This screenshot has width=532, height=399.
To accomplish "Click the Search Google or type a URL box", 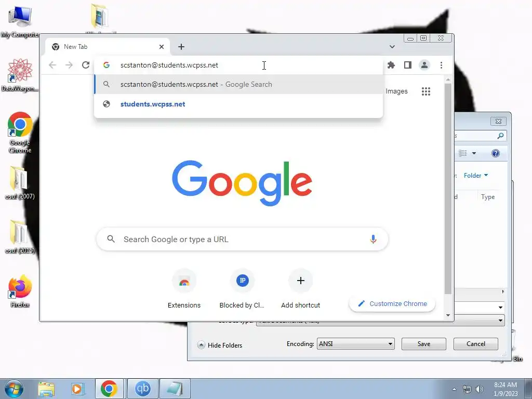I will [x=242, y=239].
